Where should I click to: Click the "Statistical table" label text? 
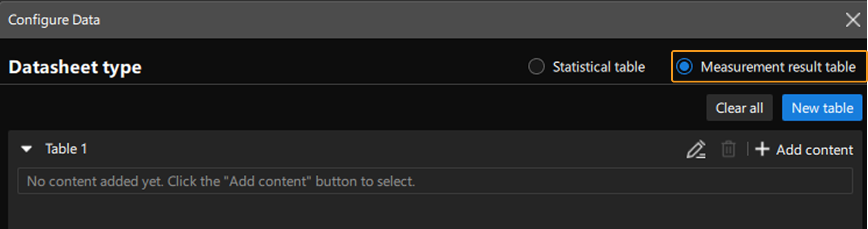[598, 67]
